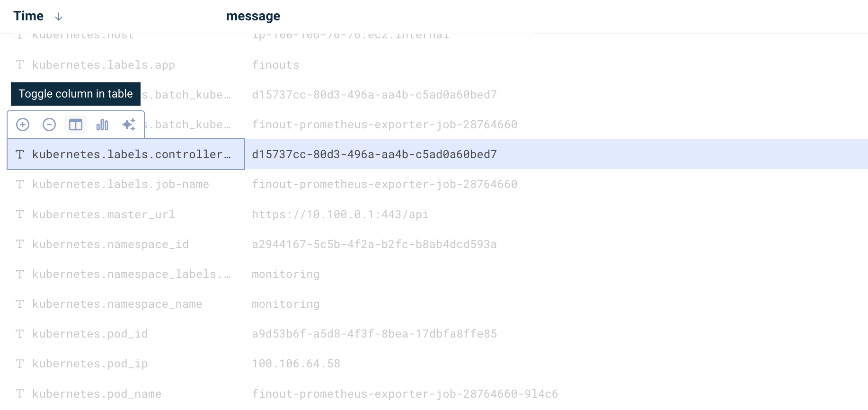Click the pod IP value 100.106.64.58
Viewport: 868px width, 410px height.
coord(296,364)
